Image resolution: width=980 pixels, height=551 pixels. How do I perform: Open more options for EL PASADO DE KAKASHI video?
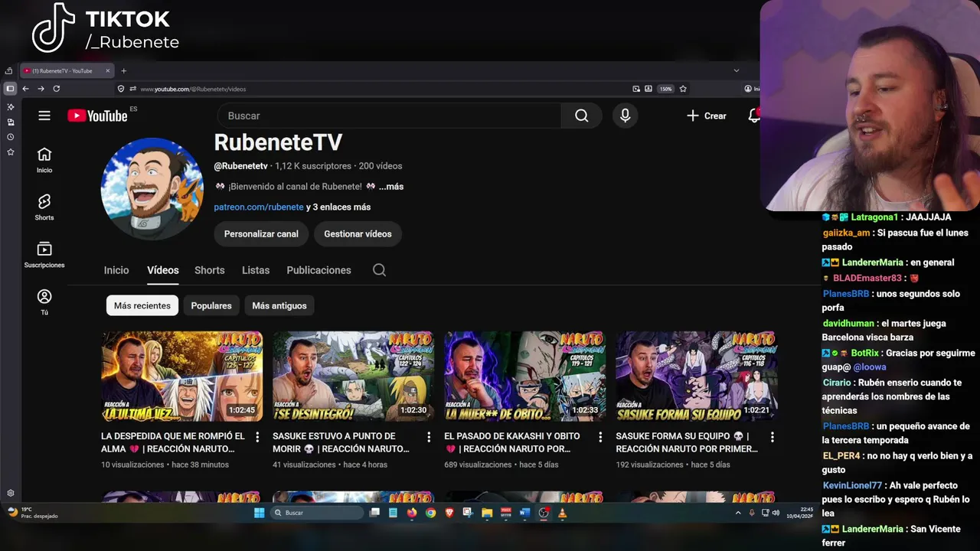pos(600,437)
